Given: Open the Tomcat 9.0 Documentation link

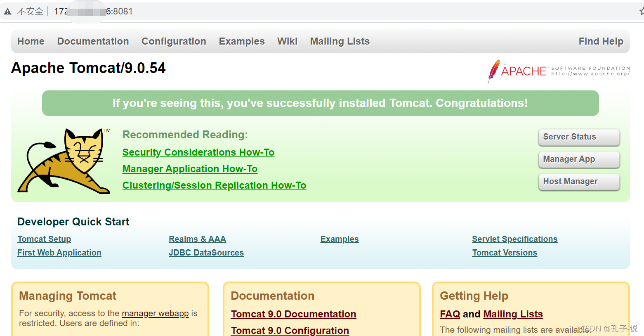Looking at the screenshot, I should pyautogui.click(x=294, y=314).
